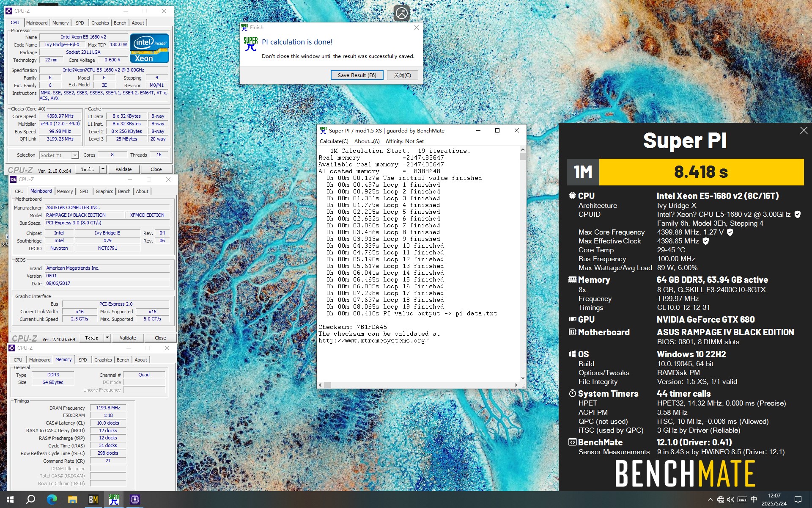The width and height of the screenshot is (812, 508).
Task: Open the Socket #1 selection dropdown
Action: pyautogui.click(x=59, y=155)
